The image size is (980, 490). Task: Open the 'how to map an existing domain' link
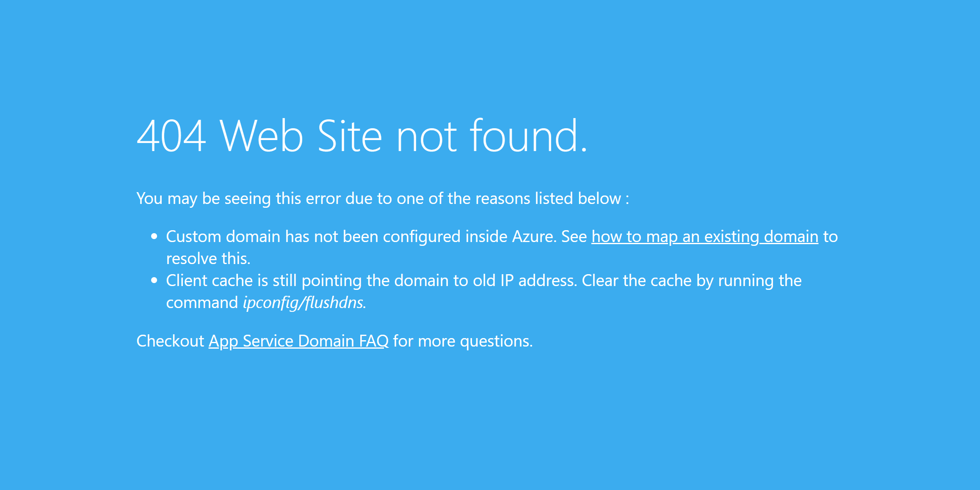705,237
